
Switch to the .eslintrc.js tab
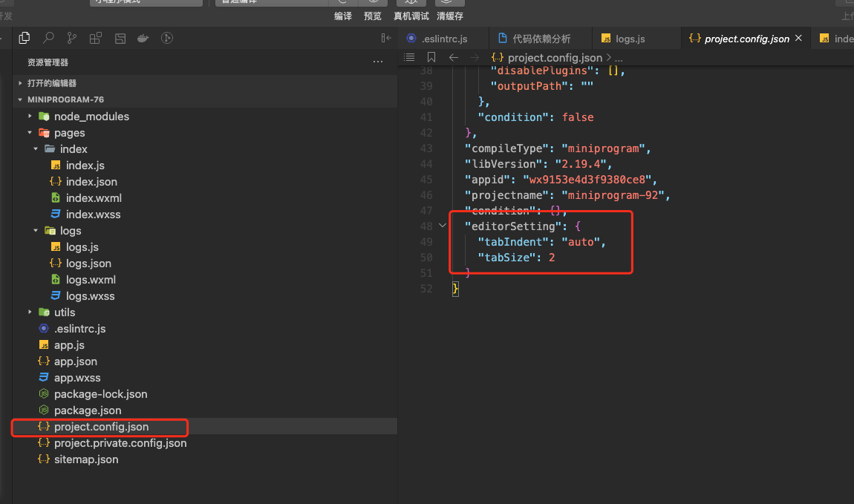click(444, 39)
